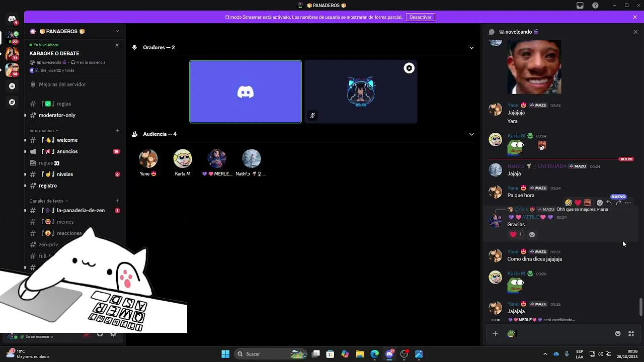Screen dimensions: 644x362
Task: Open user settings gear icon
Action: (113, 334)
